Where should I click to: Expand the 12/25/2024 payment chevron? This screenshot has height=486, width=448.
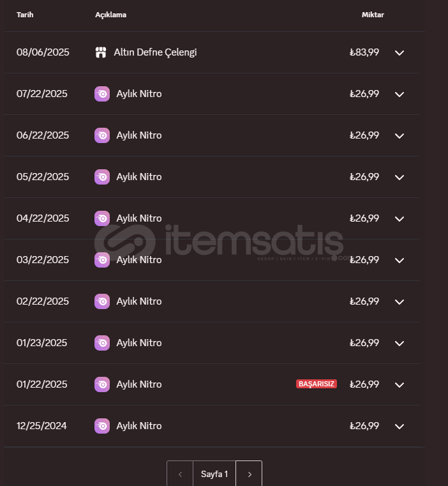pos(399,427)
